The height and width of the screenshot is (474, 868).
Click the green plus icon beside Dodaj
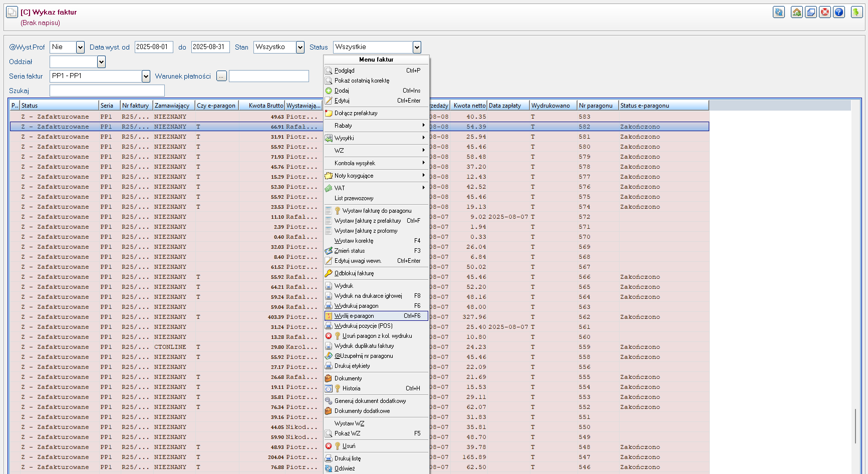pos(329,91)
